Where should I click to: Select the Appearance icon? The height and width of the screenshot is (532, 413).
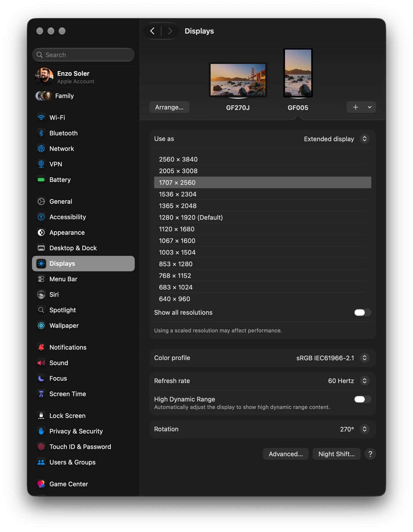coord(41,233)
